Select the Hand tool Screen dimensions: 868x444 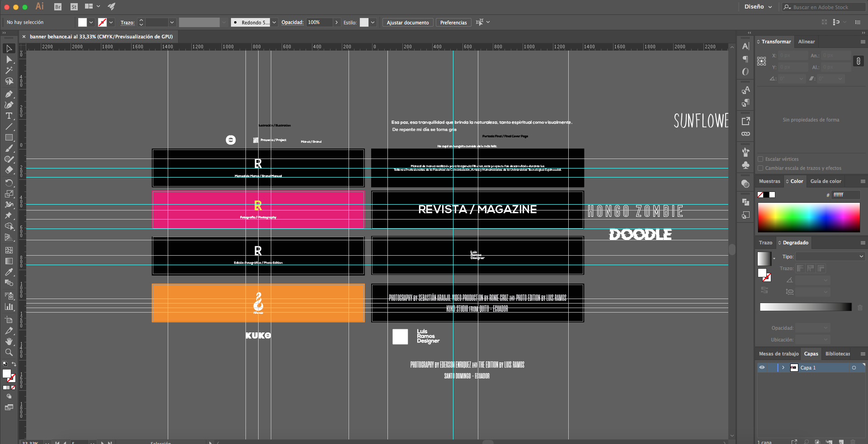point(9,341)
